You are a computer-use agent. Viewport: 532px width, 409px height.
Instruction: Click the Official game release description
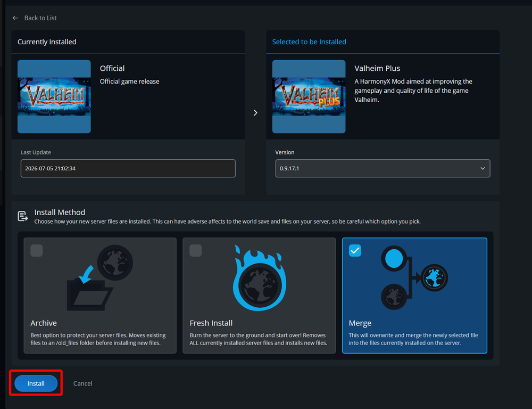pyautogui.click(x=130, y=81)
